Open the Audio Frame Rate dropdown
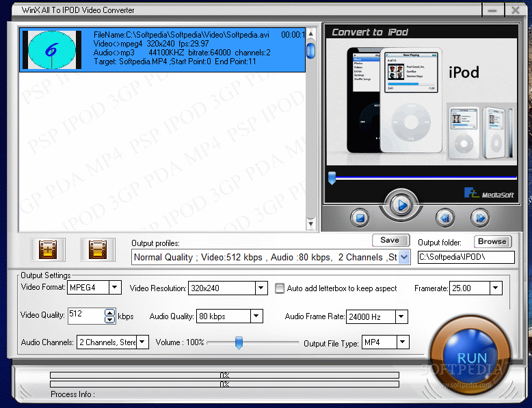Image resolution: width=532 pixels, height=408 pixels. 401,317
